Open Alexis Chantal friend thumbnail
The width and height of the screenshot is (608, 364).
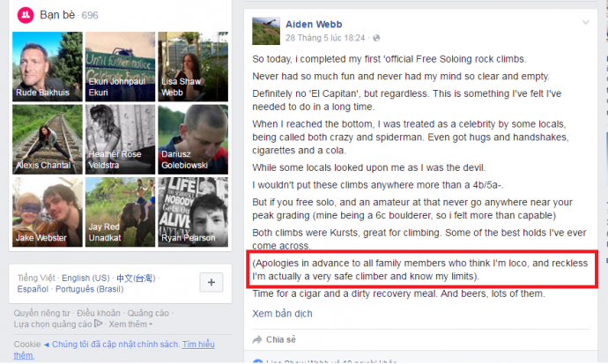(x=48, y=139)
